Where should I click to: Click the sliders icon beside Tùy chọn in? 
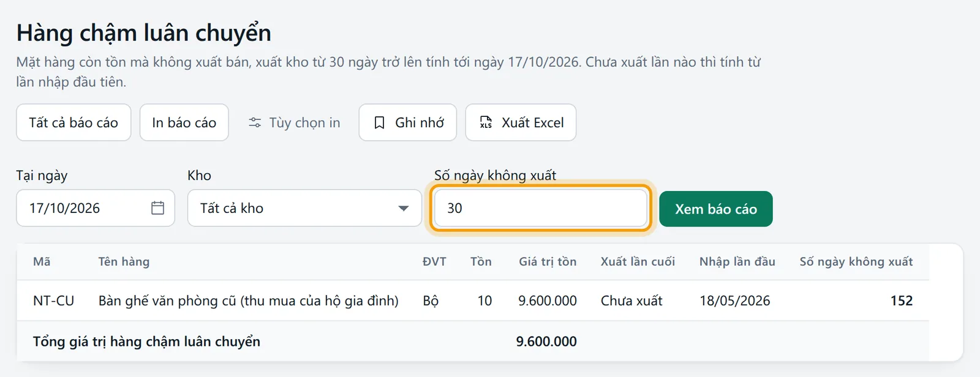255,122
